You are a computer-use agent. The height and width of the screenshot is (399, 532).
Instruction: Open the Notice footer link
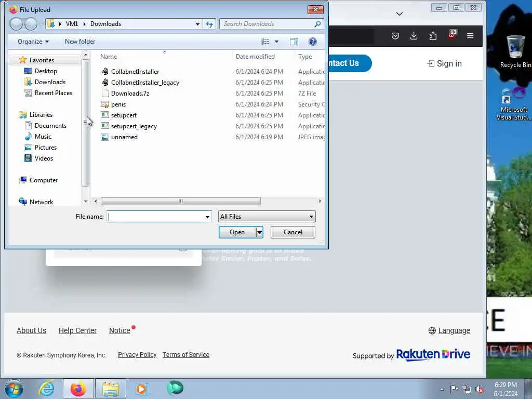119,330
